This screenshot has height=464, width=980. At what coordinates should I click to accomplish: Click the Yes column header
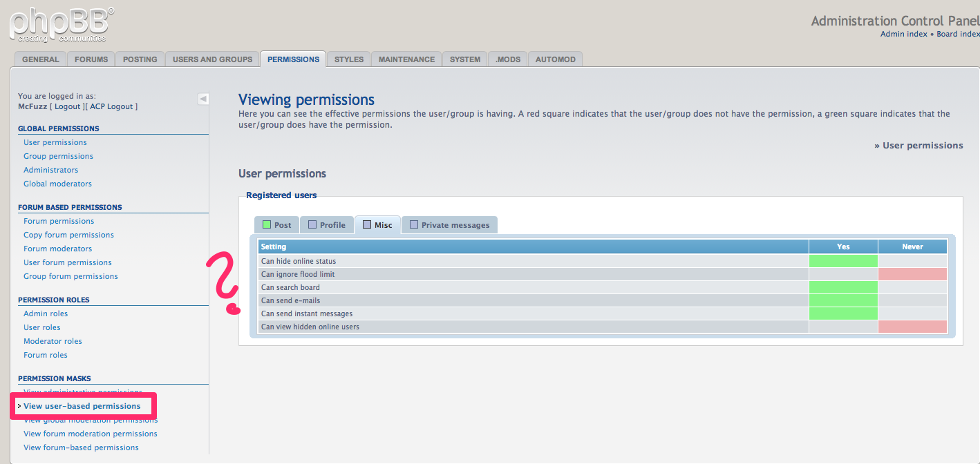(843, 246)
